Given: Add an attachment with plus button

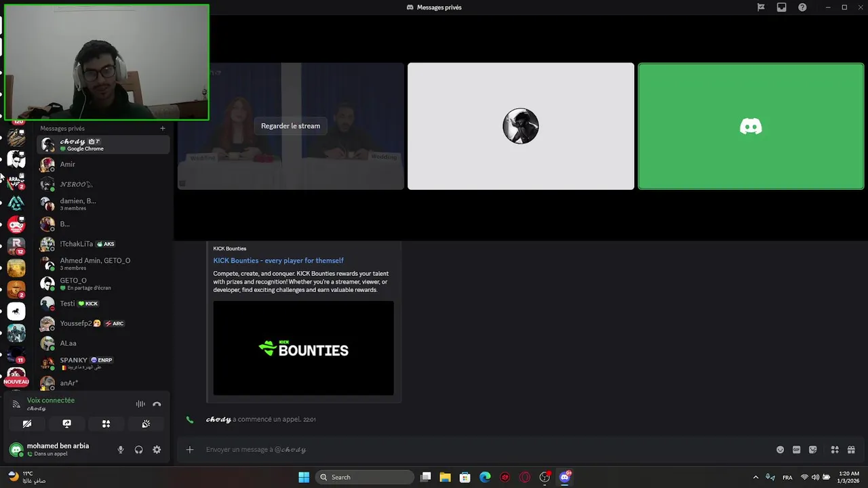Looking at the screenshot, I should (190, 449).
